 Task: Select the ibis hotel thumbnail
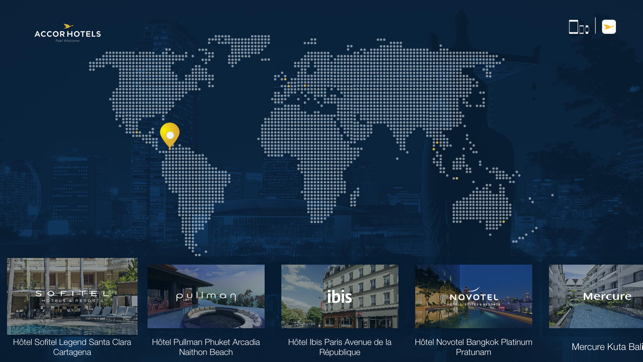(340, 296)
